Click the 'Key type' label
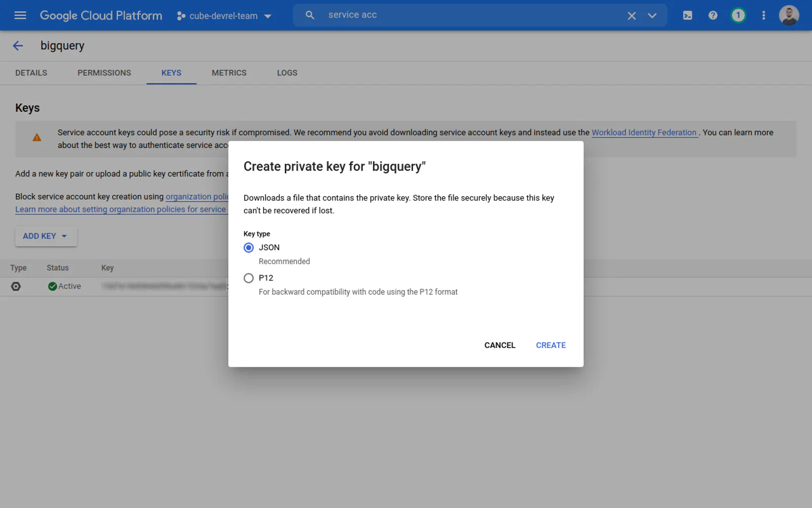 point(257,234)
